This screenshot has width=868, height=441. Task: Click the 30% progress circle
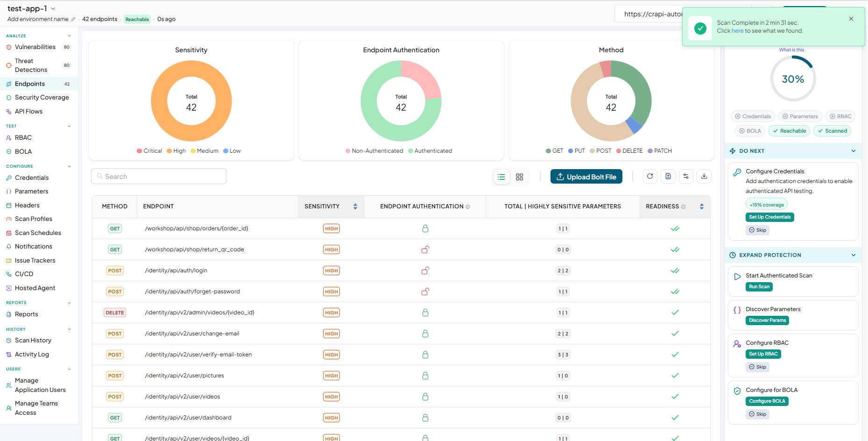(x=793, y=79)
